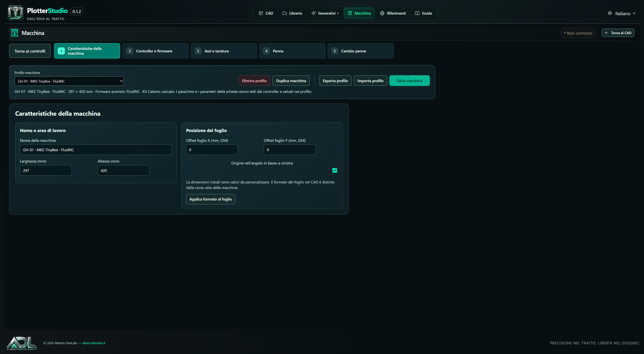Click Importa profilo button
Screen dimensions: 644x354
[x=370, y=81]
